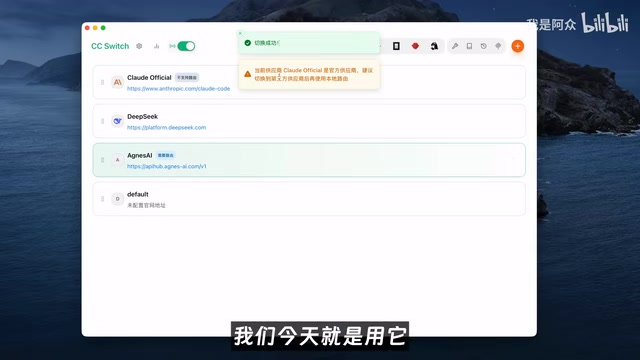Click the default provider D avatar

[118, 199]
